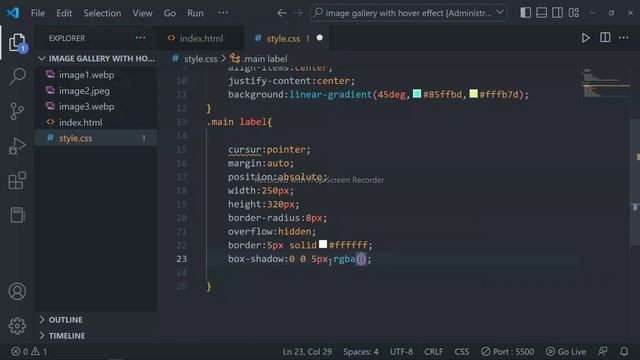Open the overflow menu ellipsis after Run
Viewport: 640px width, 360px height.
pos(223,13)
